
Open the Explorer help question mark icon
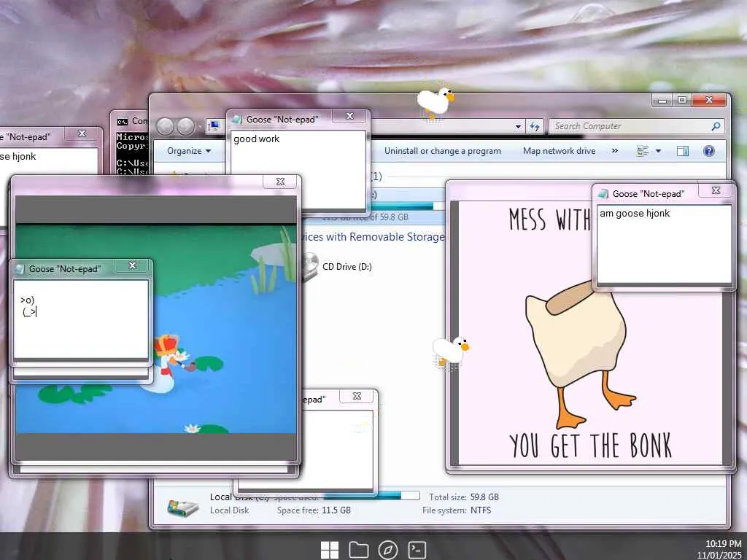(x=709, y=151)
